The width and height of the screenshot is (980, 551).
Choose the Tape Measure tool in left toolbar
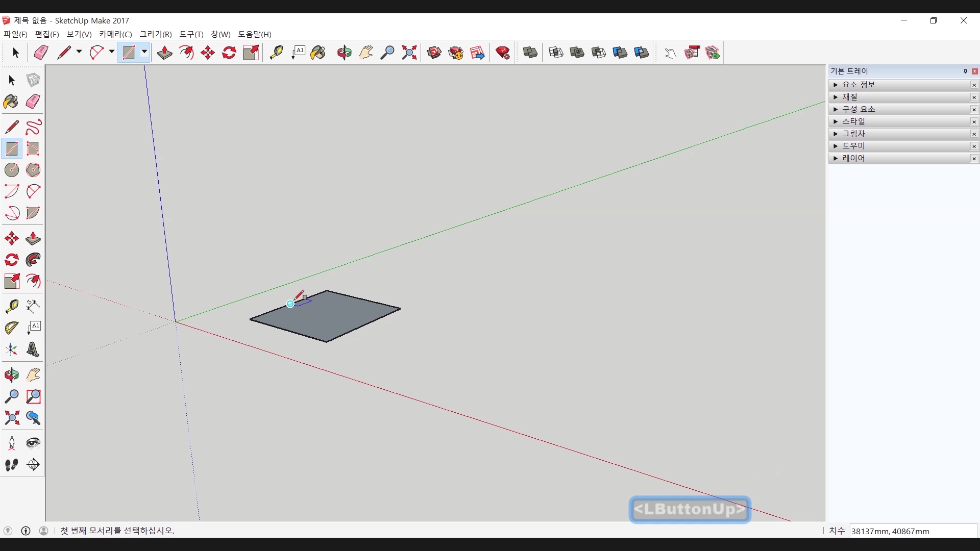[x=12, y=306]
